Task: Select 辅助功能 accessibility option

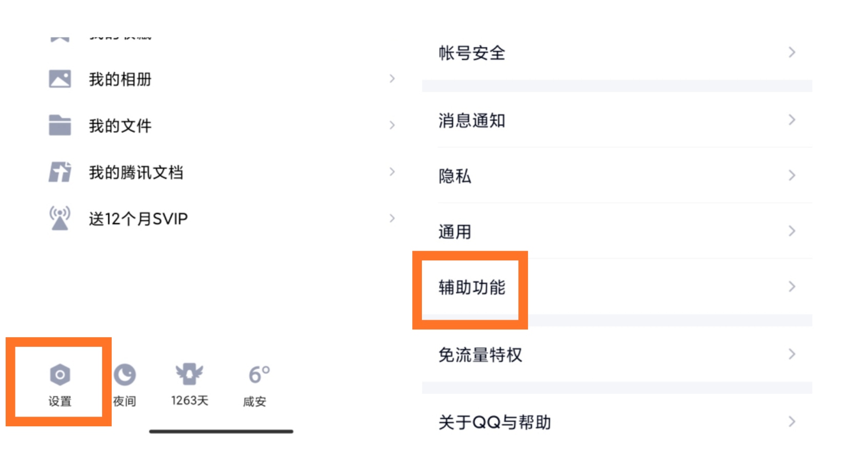Action: click(x=472, y=287)
